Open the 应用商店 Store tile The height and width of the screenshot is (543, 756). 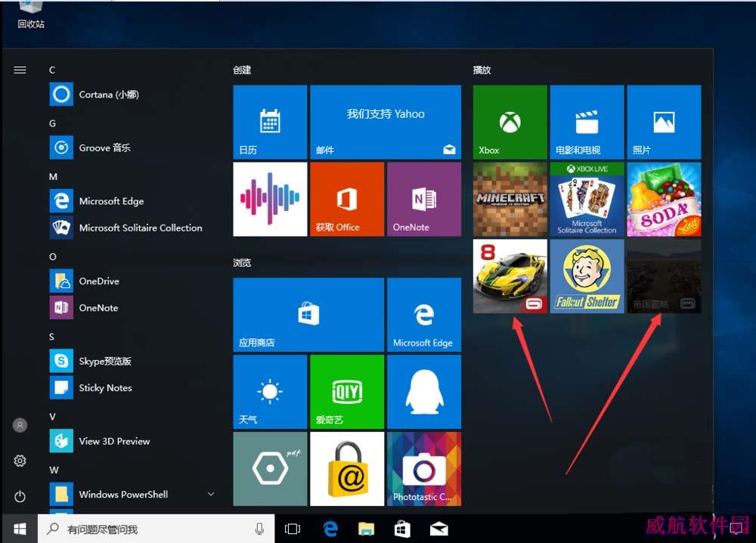coord(308,315)
